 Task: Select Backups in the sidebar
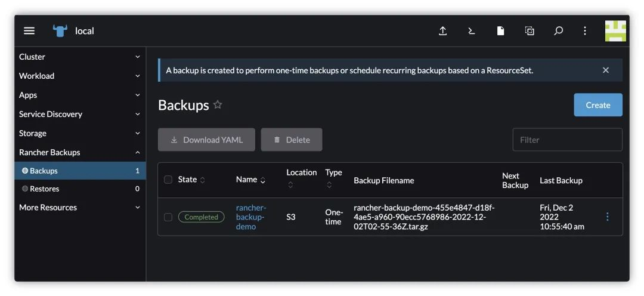[x=80, y=171]
